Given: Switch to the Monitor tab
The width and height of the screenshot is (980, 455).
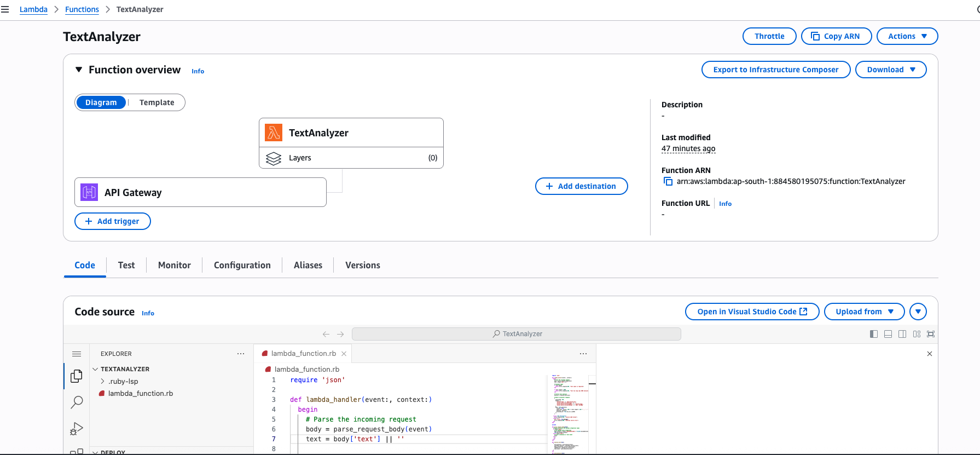Looking at the screenshot, I should (175, 265).
